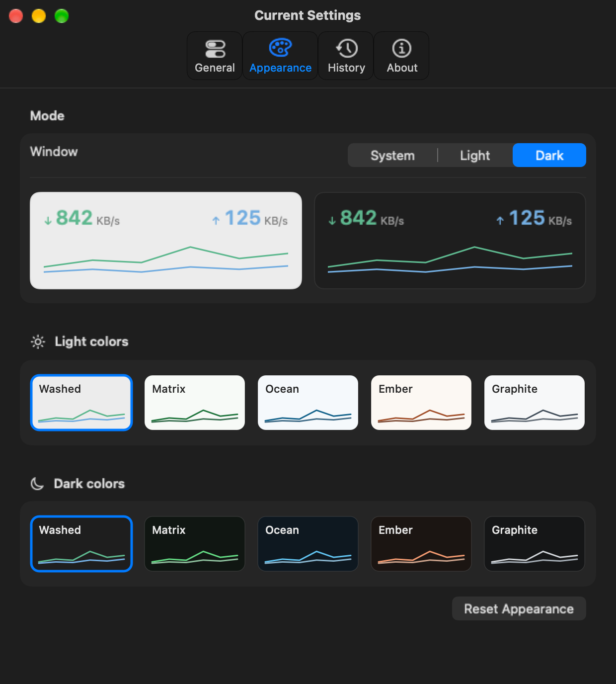The image size is (616, 684).
Task: Select Matrix under Dark colors
Action: pos(195,544)
